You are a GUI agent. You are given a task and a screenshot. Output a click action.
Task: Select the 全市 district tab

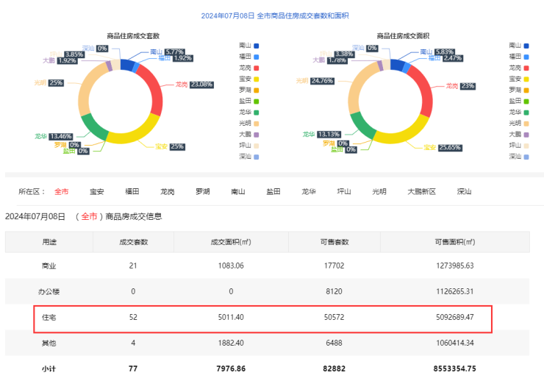(61, 191)
